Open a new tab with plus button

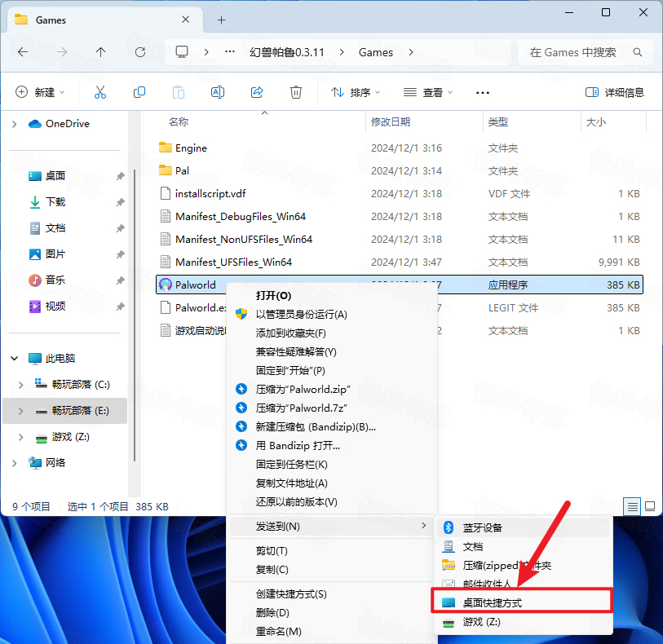click(221, 20)
